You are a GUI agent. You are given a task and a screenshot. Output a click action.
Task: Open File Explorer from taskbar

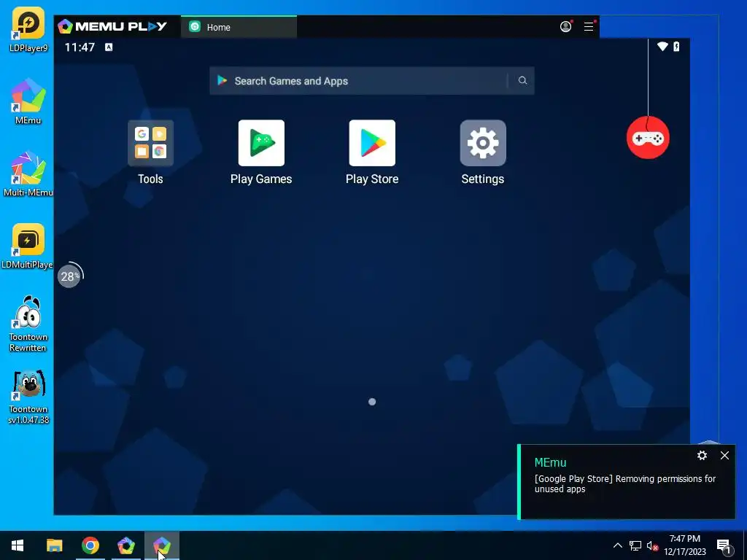[54, 545]
